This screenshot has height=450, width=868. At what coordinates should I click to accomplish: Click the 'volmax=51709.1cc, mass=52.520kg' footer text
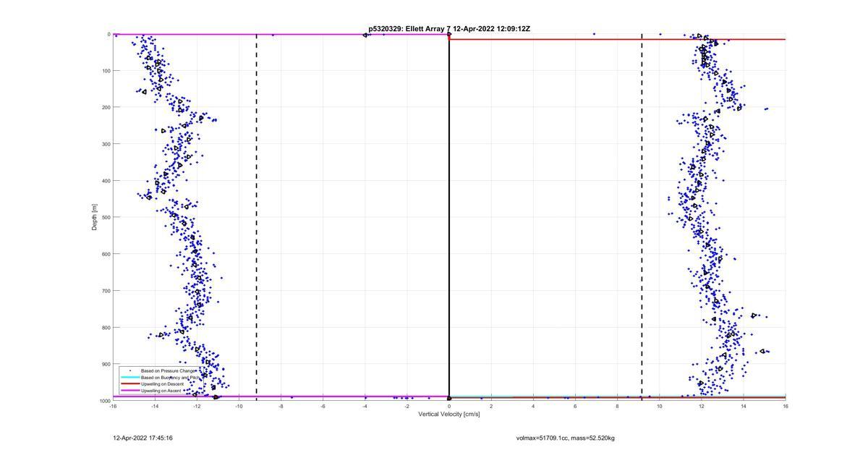point(566,438)
